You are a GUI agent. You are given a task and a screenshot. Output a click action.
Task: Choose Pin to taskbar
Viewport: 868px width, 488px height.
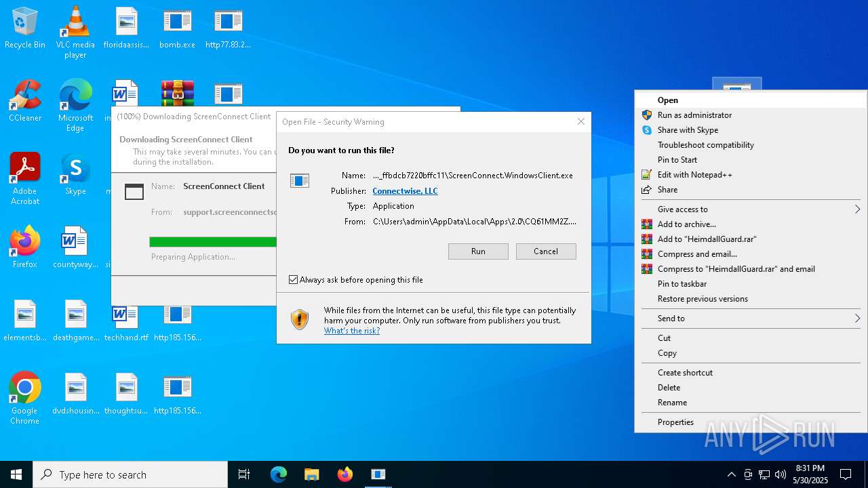coord(751,284)
